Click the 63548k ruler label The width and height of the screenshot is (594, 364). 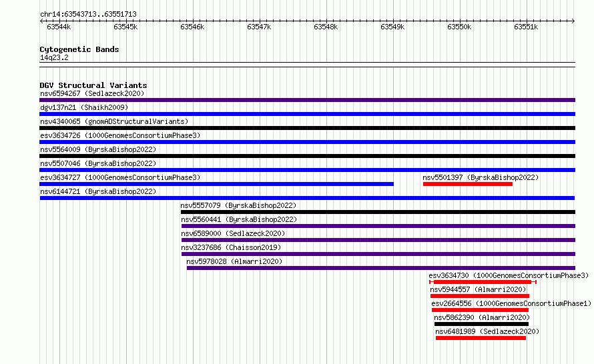(x=326, y=27)
